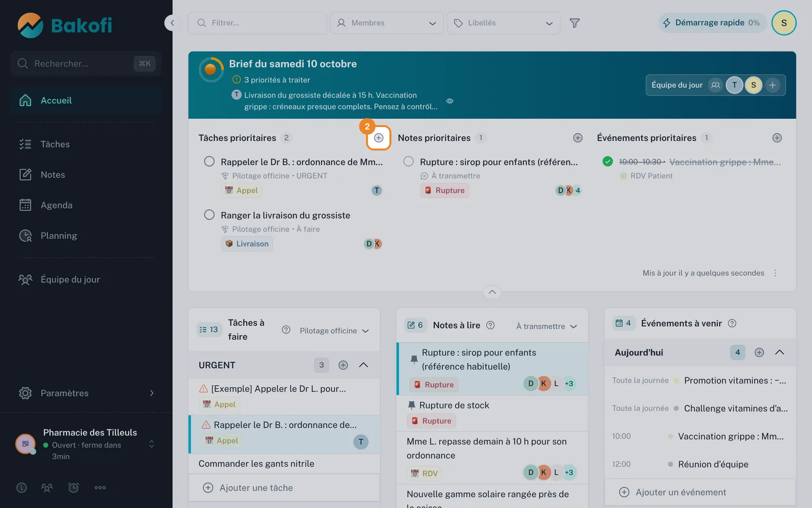Open help for Événements à venir
The width and height of the screenshot is (812, 508).
click(732, 323)
